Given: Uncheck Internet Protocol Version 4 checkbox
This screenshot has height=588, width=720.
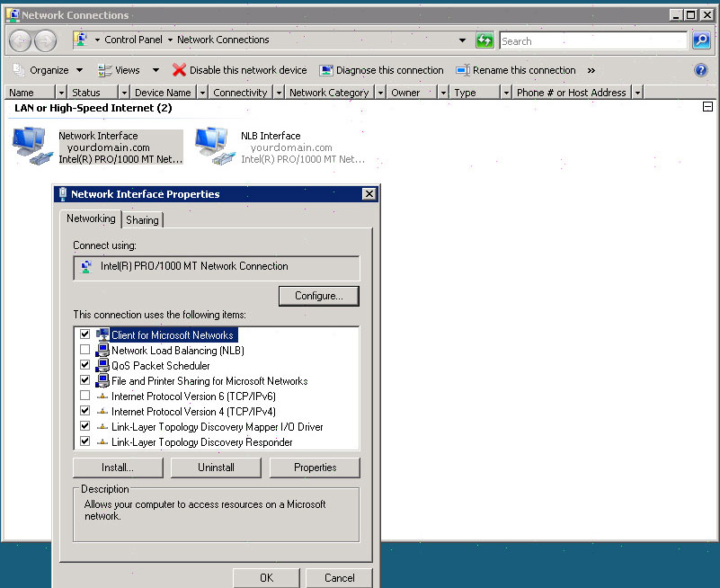Looking at the screenshot, I should coord(85,411).
